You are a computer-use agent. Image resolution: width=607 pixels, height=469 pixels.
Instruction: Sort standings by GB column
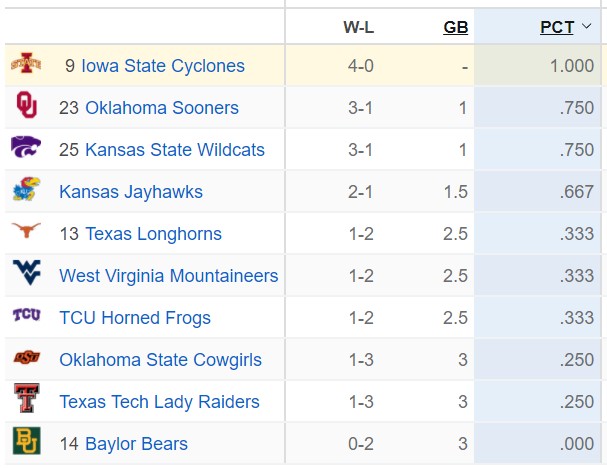(456, 27)
